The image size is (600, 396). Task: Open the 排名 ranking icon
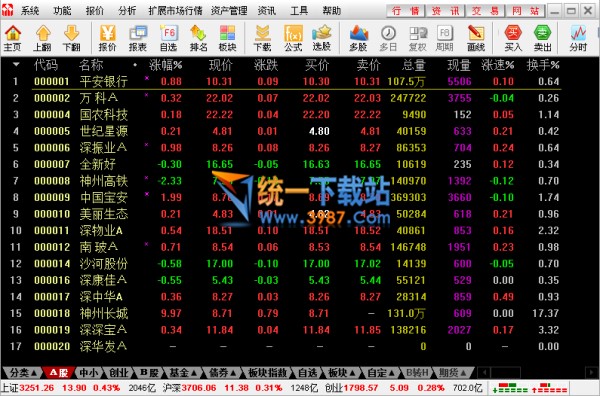pos(198,38)
